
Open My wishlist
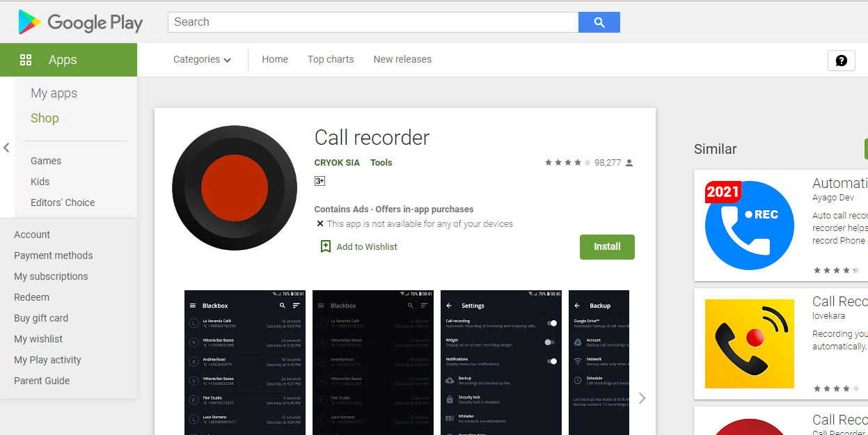click(x=38, y=339)
